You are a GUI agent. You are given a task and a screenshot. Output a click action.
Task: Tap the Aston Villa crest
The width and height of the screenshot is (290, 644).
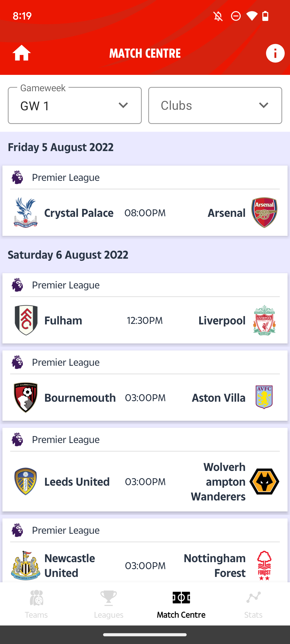264,397
